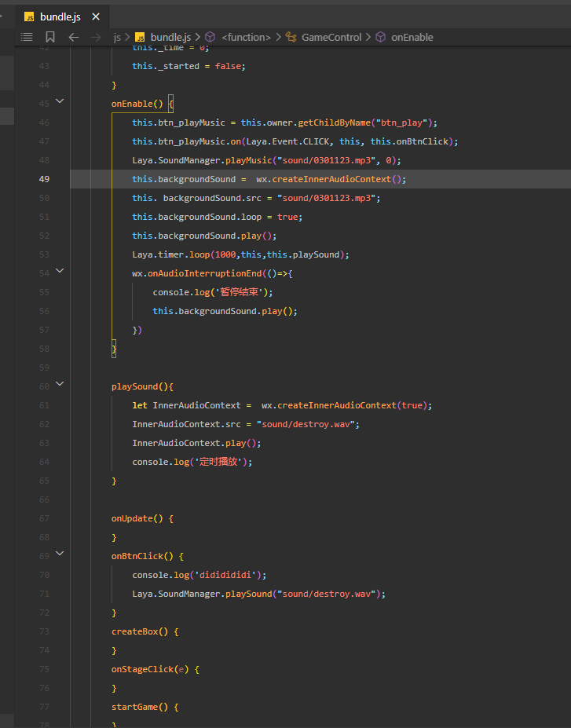Image resolution: width=571 pixels, height=728 pixels.
Task: Click the 'didididi' string on line 70
Action: tap(225, 575)
